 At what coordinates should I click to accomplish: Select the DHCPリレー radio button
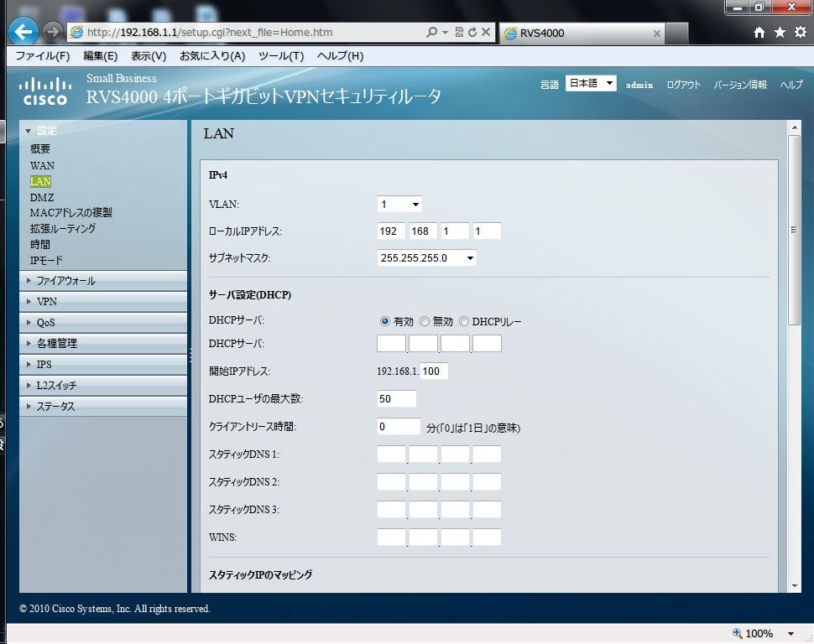coord(463,321)
